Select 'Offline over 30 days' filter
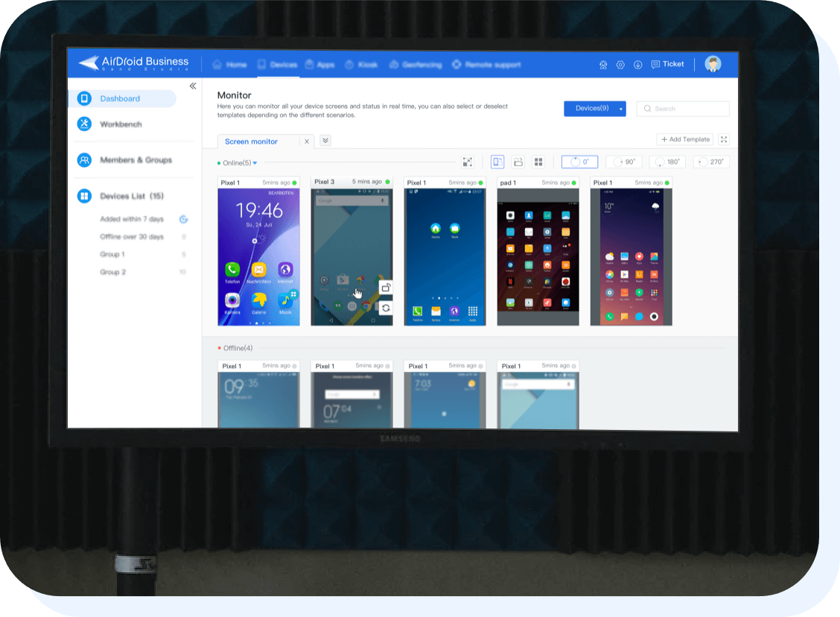The image size is (840, 617). [132, 237]
